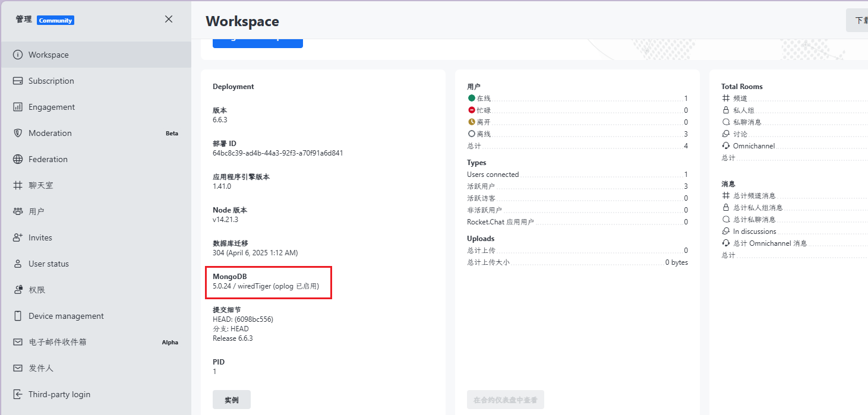
Task: Click the HEAD: (6098bc556) commit text
Action: 243,319
